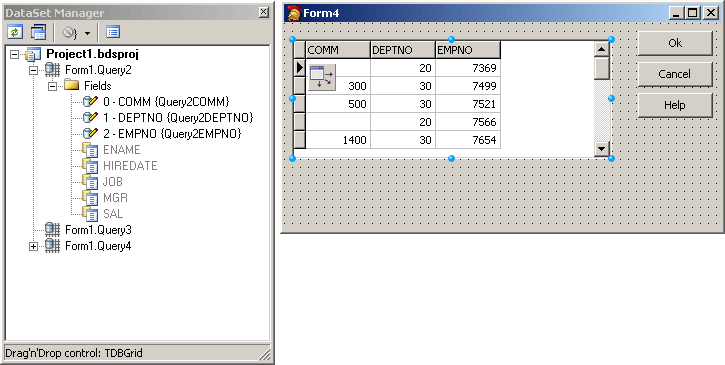Click the crossed-out braces toolbar icon
Screen dimensions: 725x365
(70, 32)
